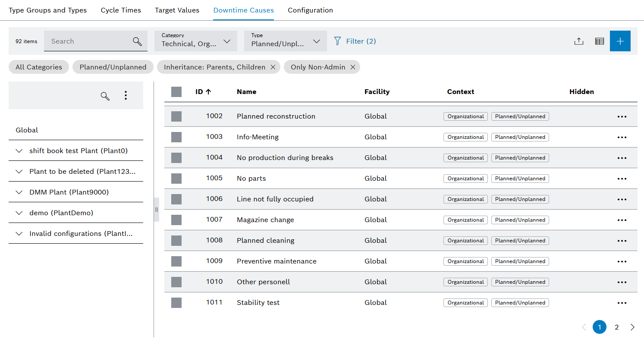Open the Category dropdown
This screenshot has height=342, width=644.
pos(195,41)
